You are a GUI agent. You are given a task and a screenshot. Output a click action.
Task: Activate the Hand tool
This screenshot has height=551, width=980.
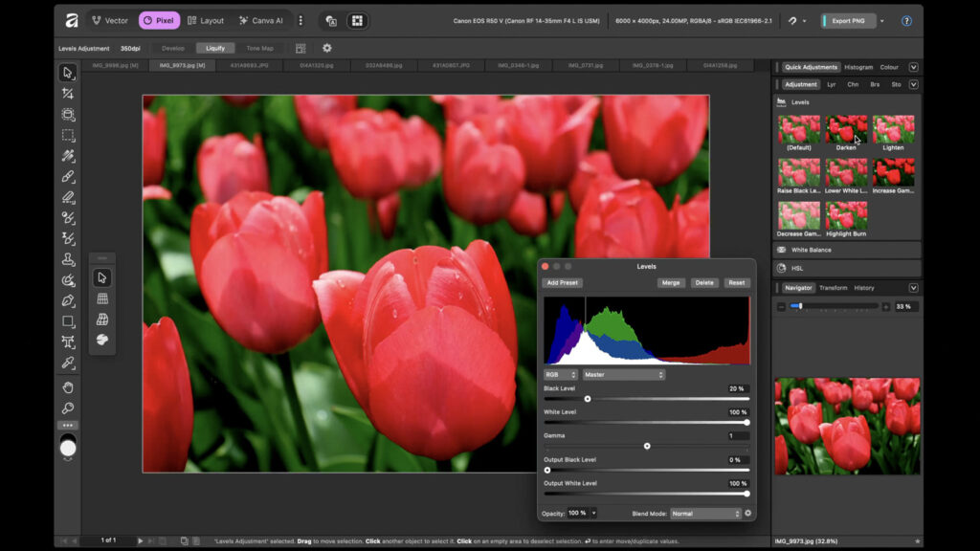pos(67,386)
